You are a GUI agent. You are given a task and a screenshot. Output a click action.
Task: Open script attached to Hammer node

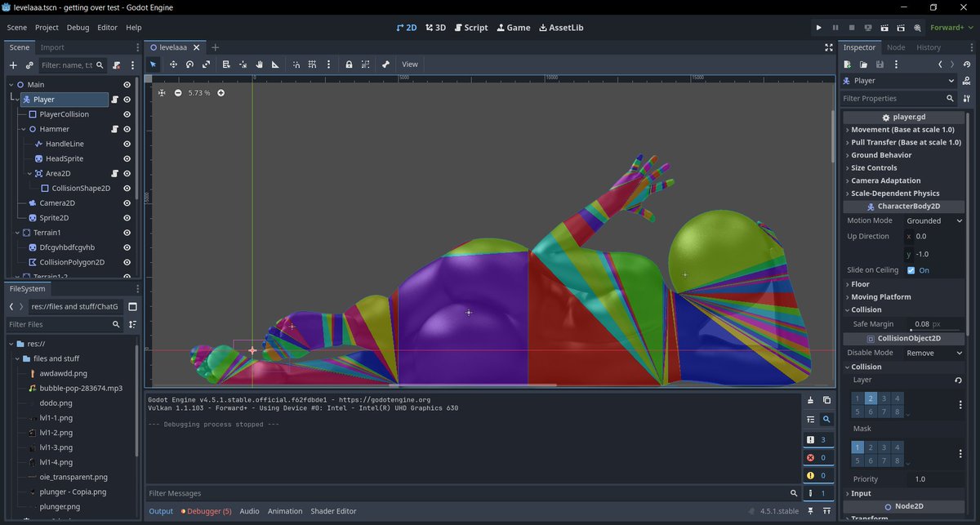(x=115, y=129)
